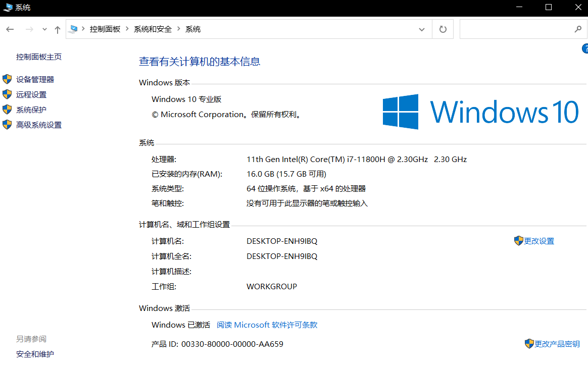Click the system icon in title bar
The image size is (588, 368).
tap(8, 7)
